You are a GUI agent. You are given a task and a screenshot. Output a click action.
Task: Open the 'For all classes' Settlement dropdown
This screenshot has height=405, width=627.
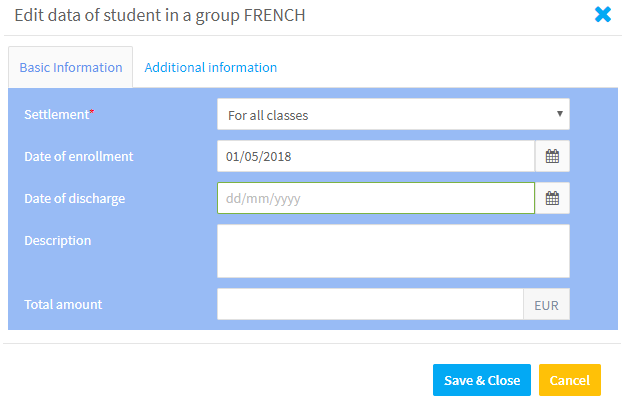tap(393, 114)
